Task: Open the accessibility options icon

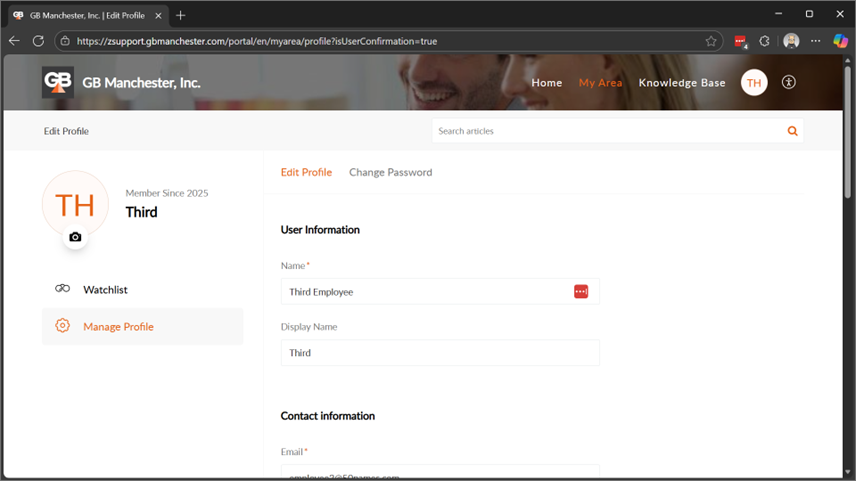Action: pyautogui.click(x=788, y=83)
